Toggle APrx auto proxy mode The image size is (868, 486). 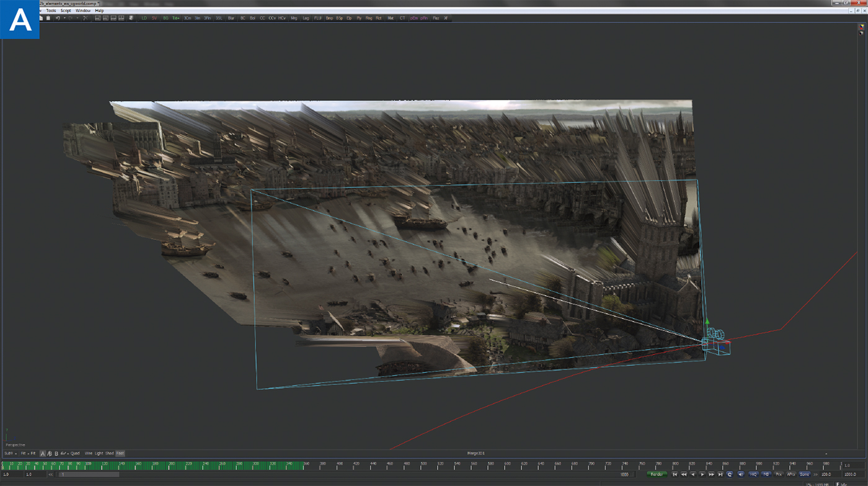pos(791,474)
